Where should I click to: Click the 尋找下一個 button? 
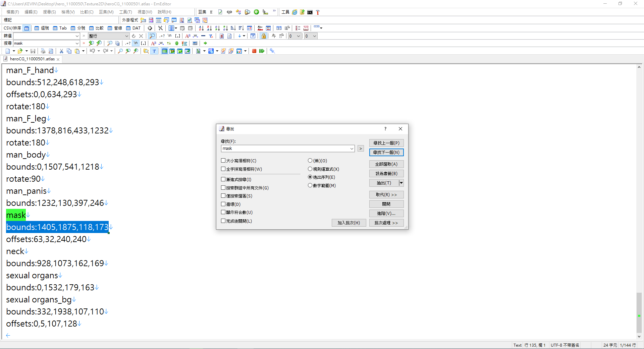[x=386, y=152]
